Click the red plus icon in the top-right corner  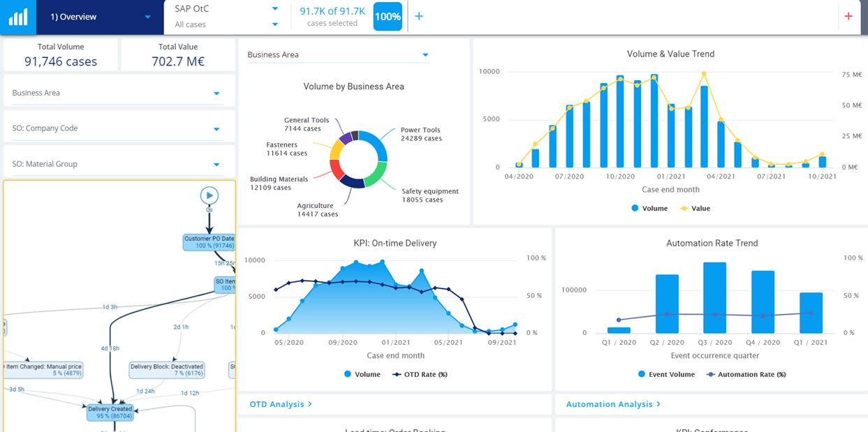tap(848, 15)
